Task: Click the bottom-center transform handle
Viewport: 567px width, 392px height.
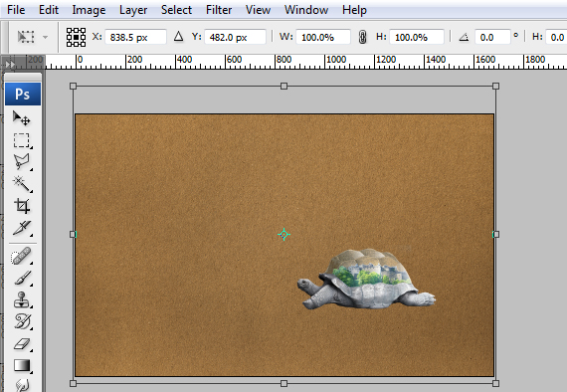Action: (283, 383)
